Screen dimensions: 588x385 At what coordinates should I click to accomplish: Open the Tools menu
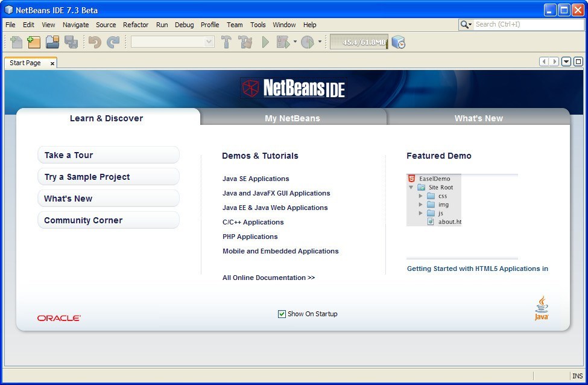(x=258, y=25)
